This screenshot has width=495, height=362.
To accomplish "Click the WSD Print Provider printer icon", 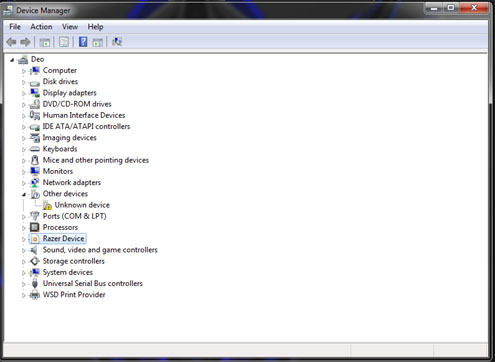I will tap(35, 295).
